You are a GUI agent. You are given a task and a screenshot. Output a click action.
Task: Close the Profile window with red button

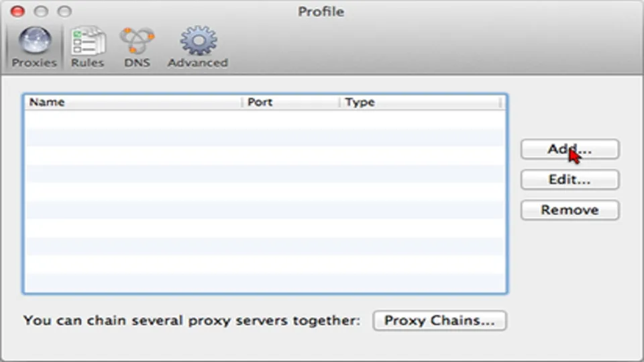tap(19, 12)
